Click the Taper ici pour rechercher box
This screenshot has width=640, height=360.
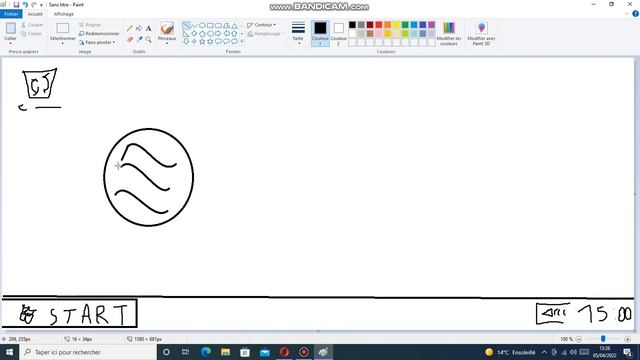click(88, 352)
